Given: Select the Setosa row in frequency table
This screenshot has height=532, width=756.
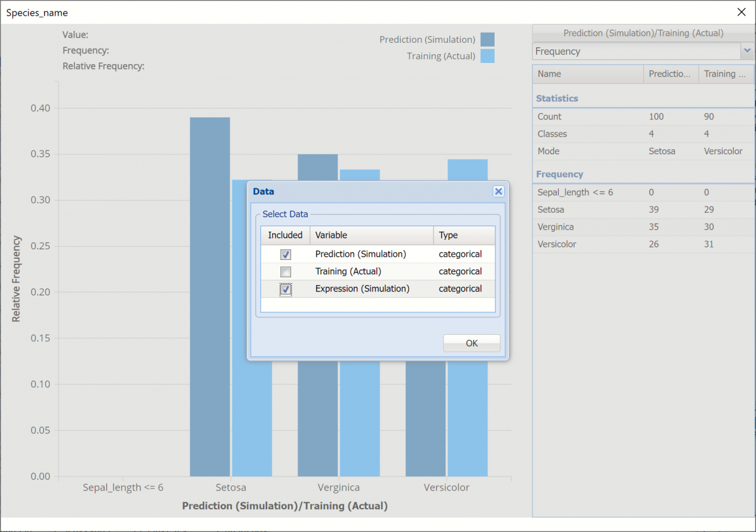Looking at the screenshot, I should [x=643, y=210].
